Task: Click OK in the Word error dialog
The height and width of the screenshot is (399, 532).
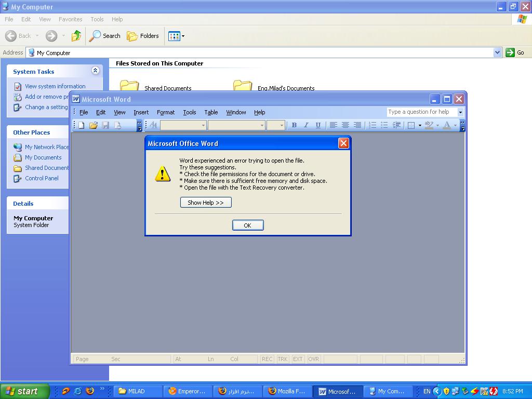Action: point(248,225)
